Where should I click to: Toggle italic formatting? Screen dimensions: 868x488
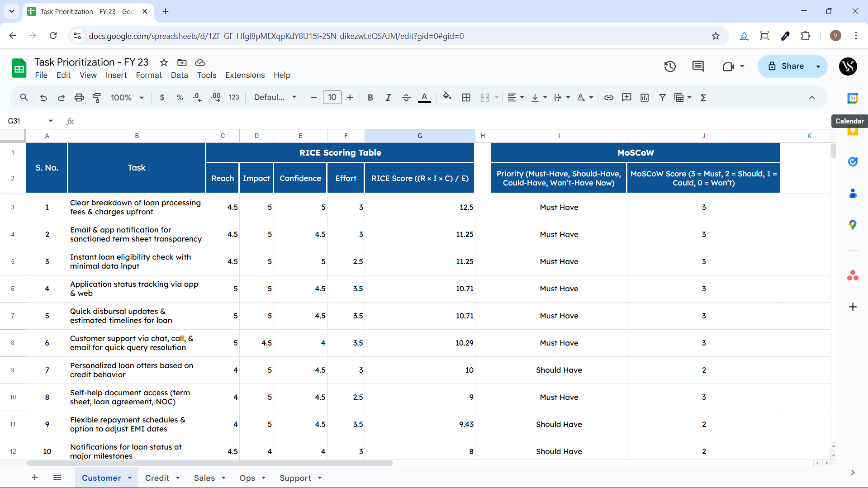pyautogui.click(x=388, y=97)
